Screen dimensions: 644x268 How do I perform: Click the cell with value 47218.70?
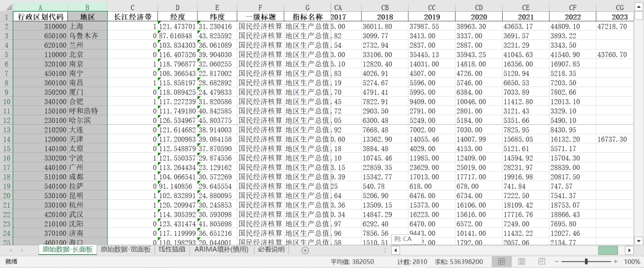click(615, 26)
